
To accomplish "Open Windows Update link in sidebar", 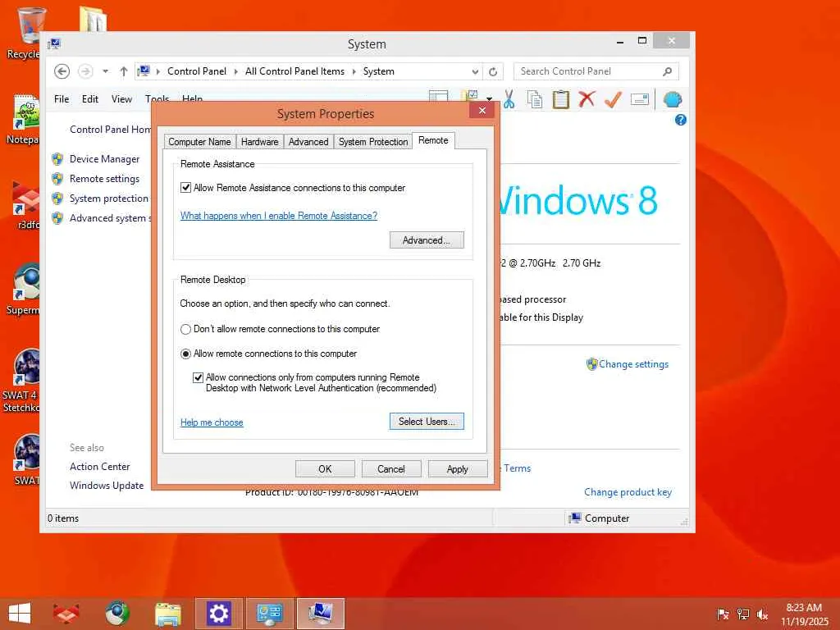I will (x=107, y=486).
